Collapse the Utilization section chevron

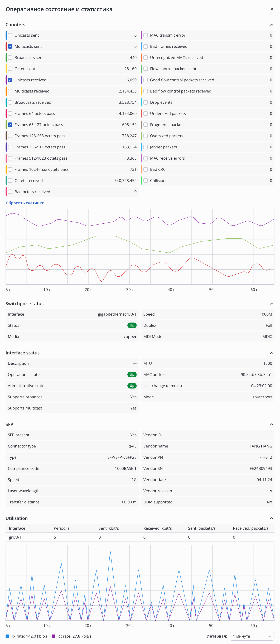point(271,518)
